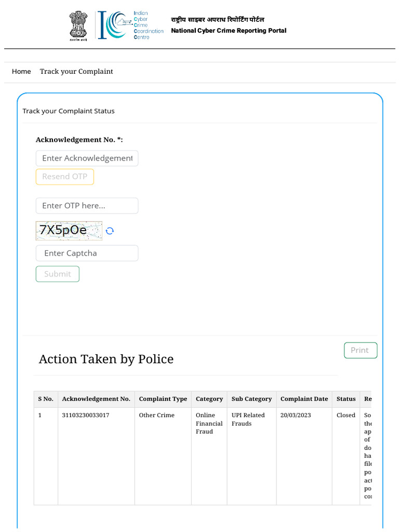Click the National Cyber Crime Reporting Portal title
399x532 pixels.
click(229, 31)
